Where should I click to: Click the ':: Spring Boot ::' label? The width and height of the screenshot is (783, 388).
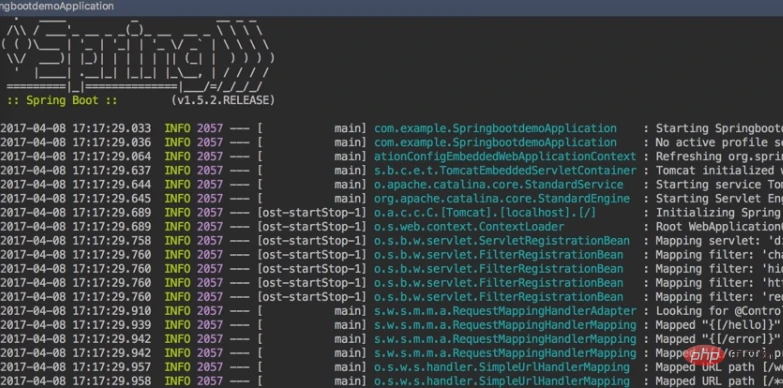62,100
